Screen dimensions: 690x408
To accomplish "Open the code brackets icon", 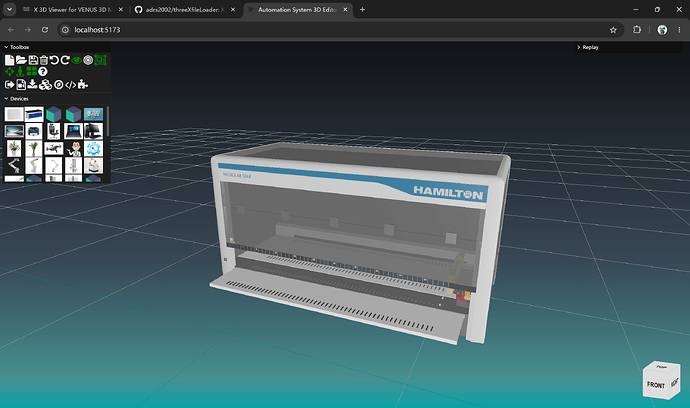I will pyautogui.click(x=70, y=85).
